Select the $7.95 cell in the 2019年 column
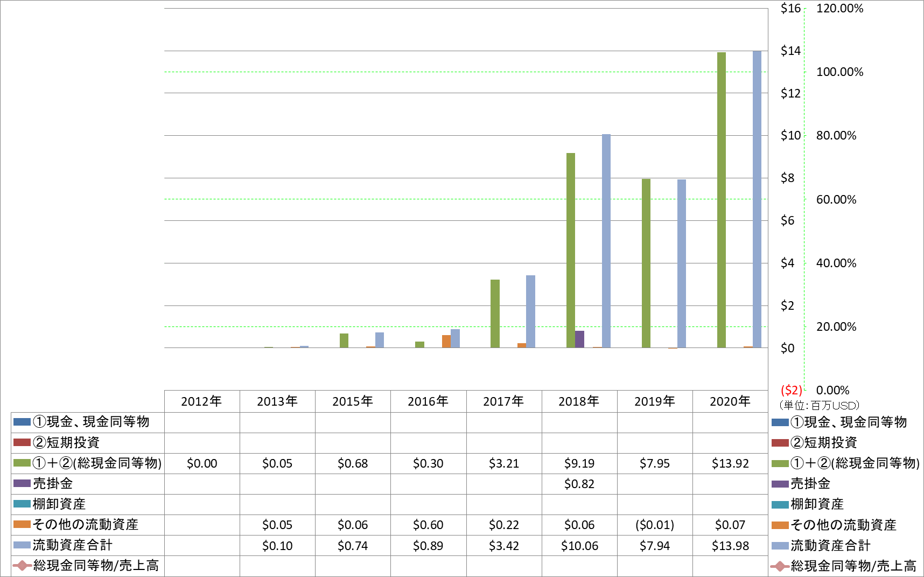 (x=655, y=463)
